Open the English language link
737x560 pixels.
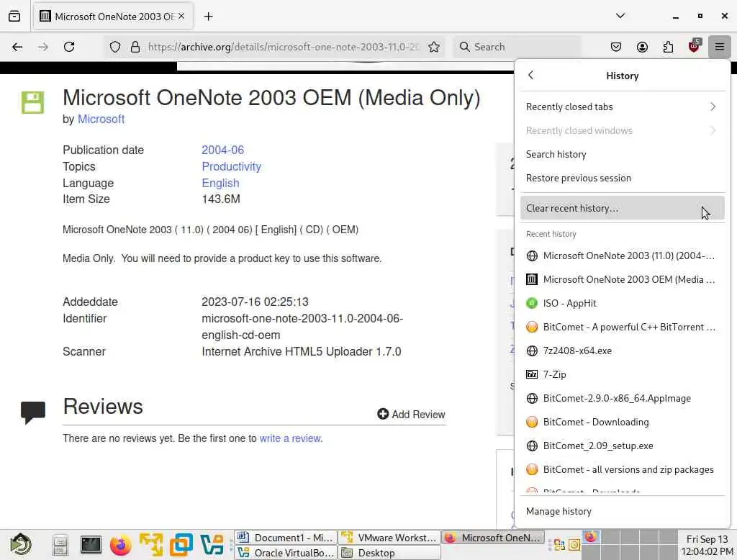220,183
